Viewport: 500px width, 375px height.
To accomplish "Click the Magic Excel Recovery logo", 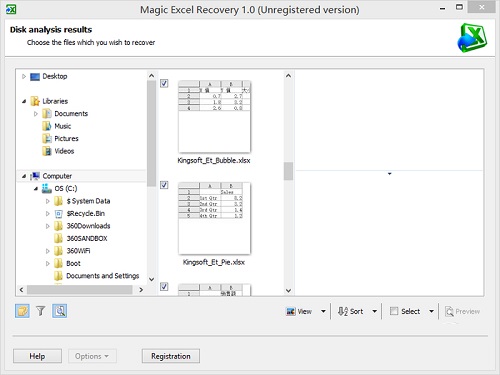I will click(472, 38).
